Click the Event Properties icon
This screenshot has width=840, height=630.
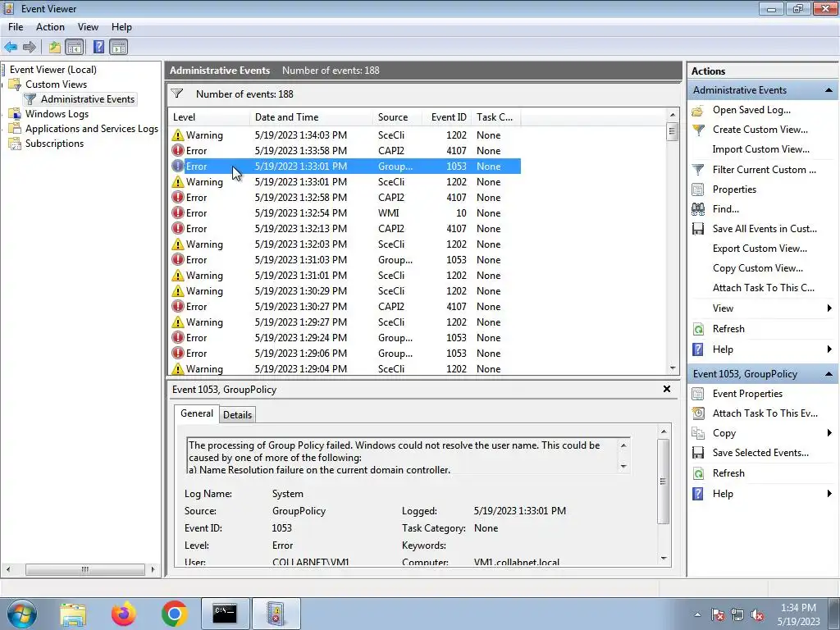click(698, 395)
